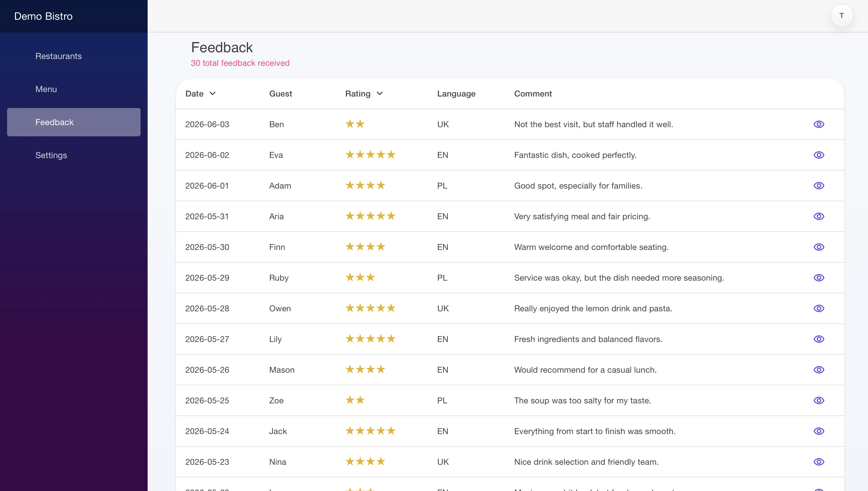
Task: Sort by Rating column chevron
Action: [x=379, y=94]
